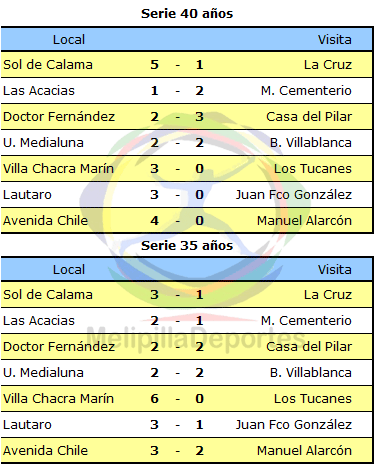374x464 pixels.
Task: Select Local header in Serie 40 table
Action: pos(69,40)
